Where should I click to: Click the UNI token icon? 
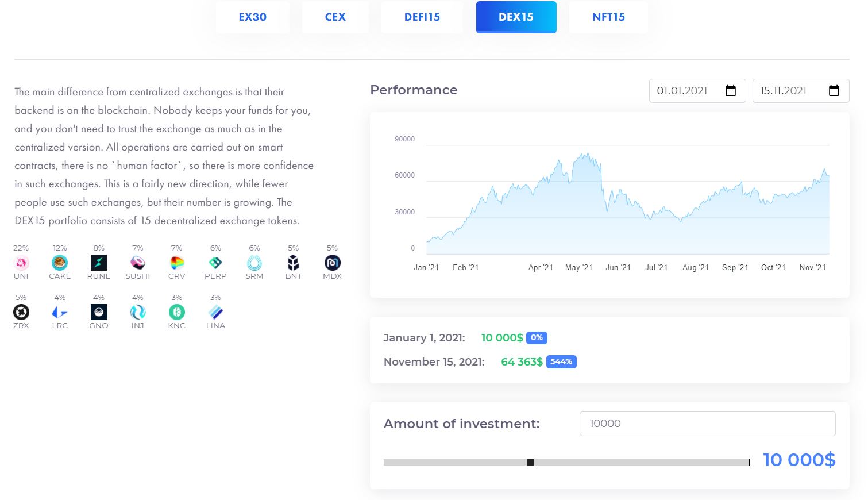(x=21, y=263)
